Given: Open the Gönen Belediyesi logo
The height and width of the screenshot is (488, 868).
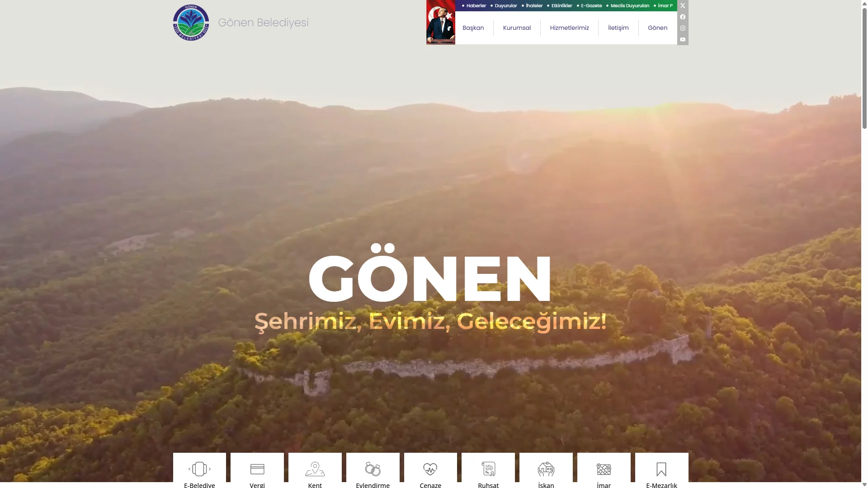Looking at the screenshot, I should (190, 22).
